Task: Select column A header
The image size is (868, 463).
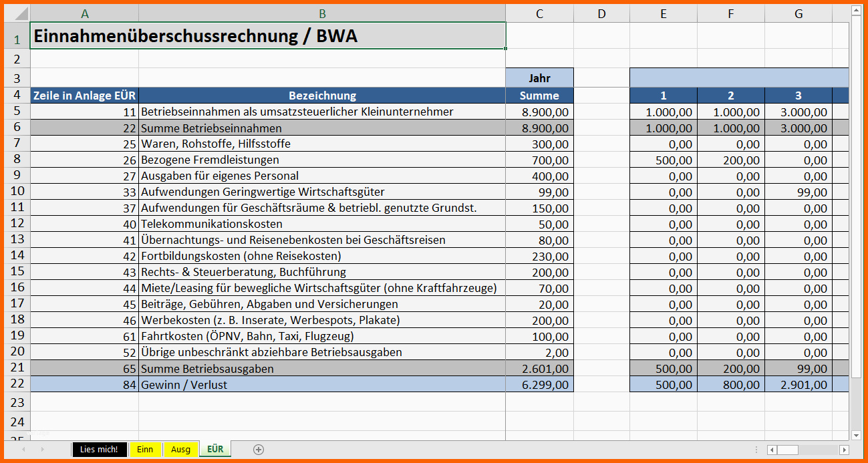Action: point(84,13)
